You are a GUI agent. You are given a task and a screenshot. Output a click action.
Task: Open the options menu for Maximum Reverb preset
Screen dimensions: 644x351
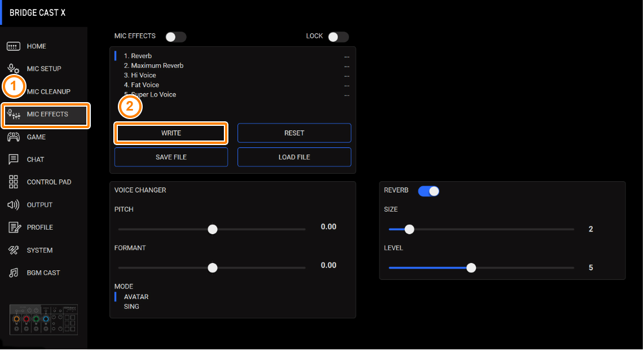coord(347,66)
